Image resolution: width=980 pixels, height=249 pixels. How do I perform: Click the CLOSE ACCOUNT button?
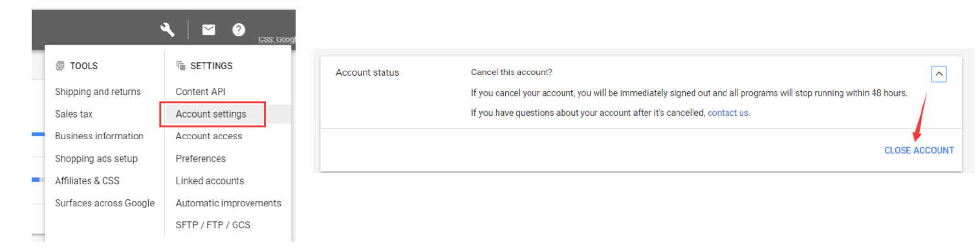point(919,150)
